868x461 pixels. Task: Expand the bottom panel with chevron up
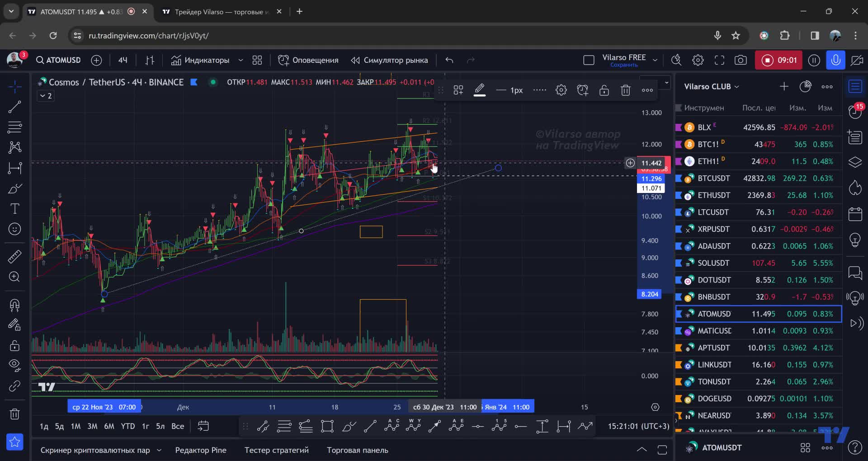click(642, 450)
